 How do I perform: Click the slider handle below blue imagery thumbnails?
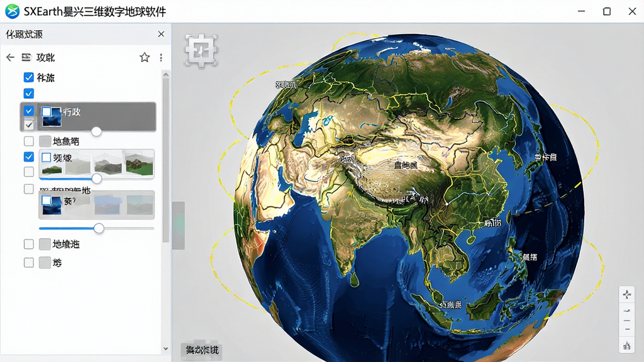(x=99, y=229)
